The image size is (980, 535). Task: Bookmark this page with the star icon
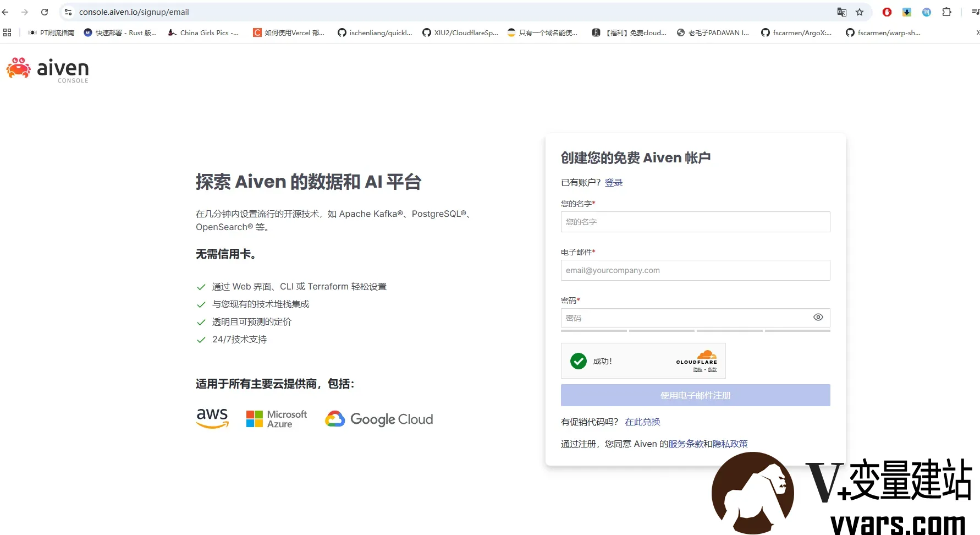pyautogui.click(x=860, y=12)
